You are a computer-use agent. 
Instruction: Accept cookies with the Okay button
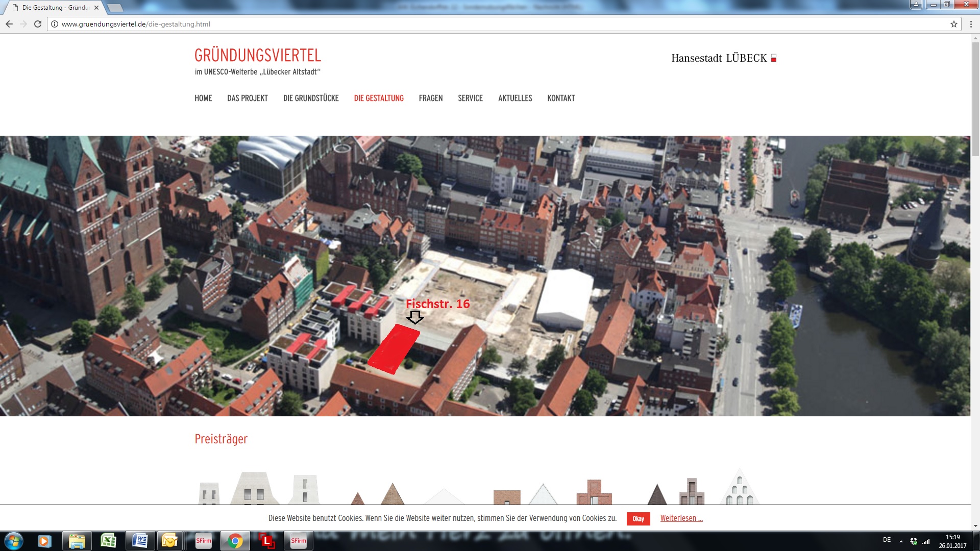pos(638,518)
